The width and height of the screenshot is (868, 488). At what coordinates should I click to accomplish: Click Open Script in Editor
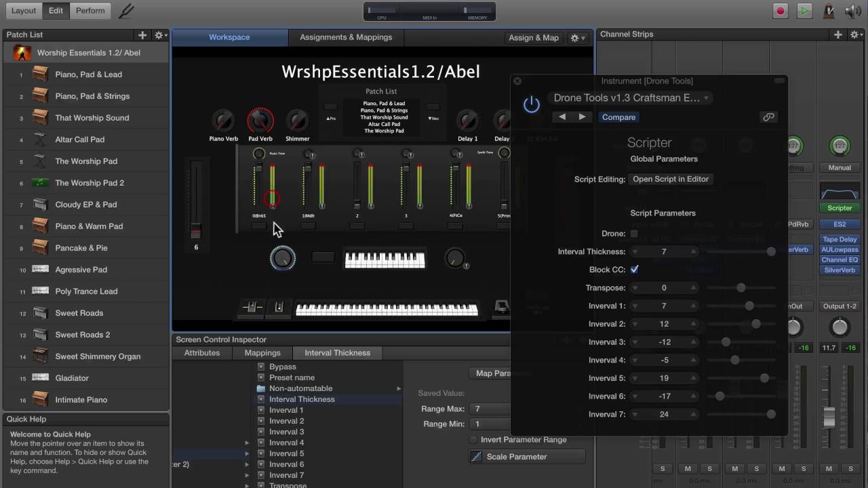(x=671, y=179)
